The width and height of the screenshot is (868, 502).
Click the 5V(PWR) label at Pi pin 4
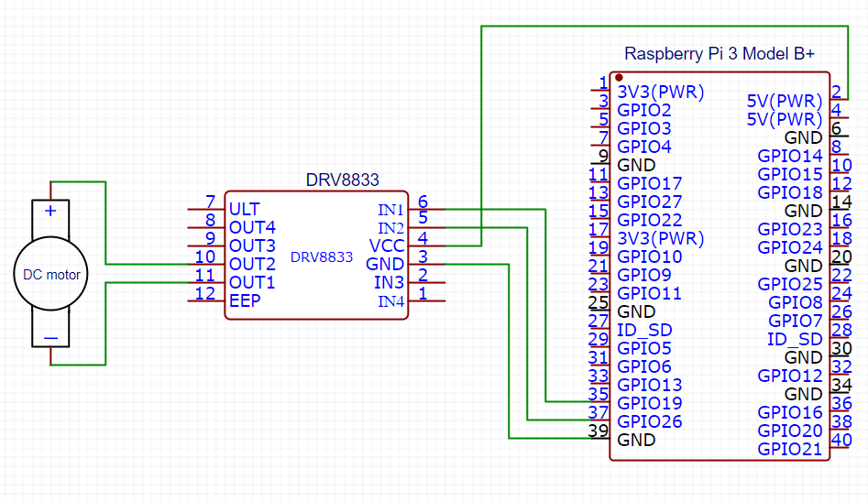click(785, 120)
